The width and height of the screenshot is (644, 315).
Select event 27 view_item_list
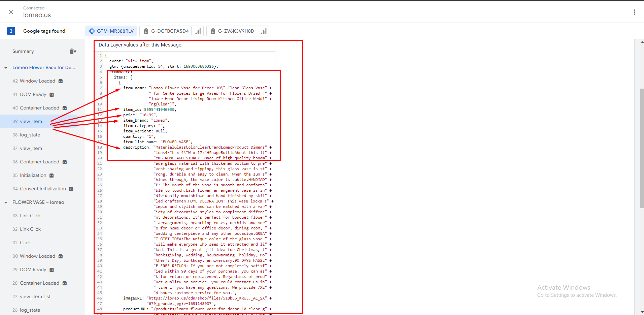(x=35, y=296)
